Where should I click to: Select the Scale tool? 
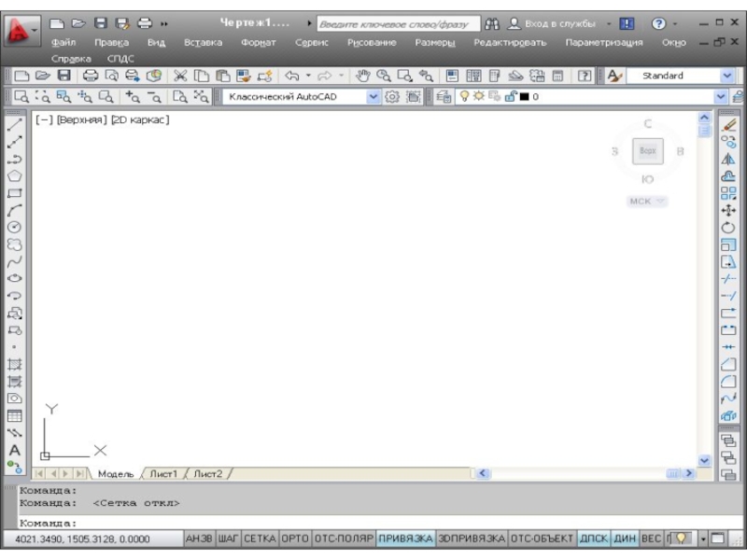pyautogui.click(x=728, y=245)
